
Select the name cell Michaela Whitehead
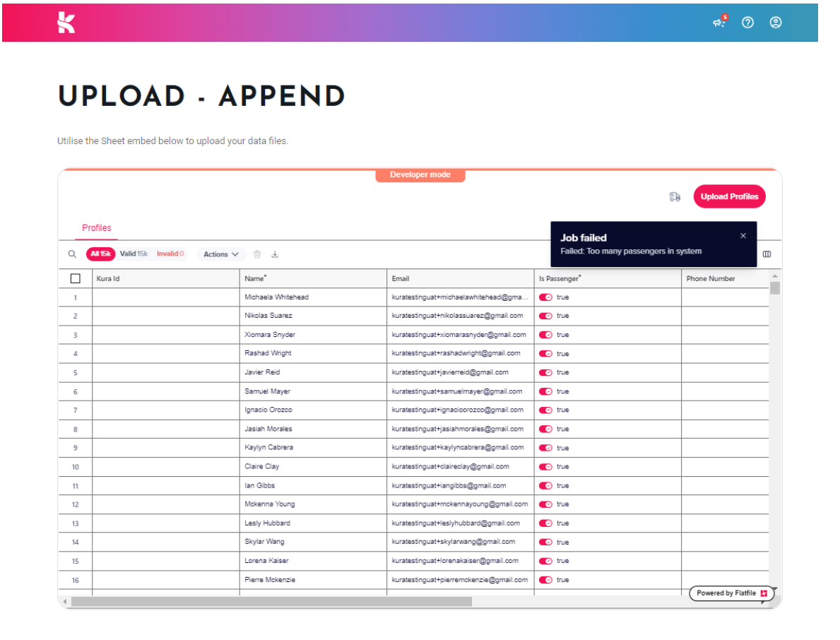coord(313,297)
